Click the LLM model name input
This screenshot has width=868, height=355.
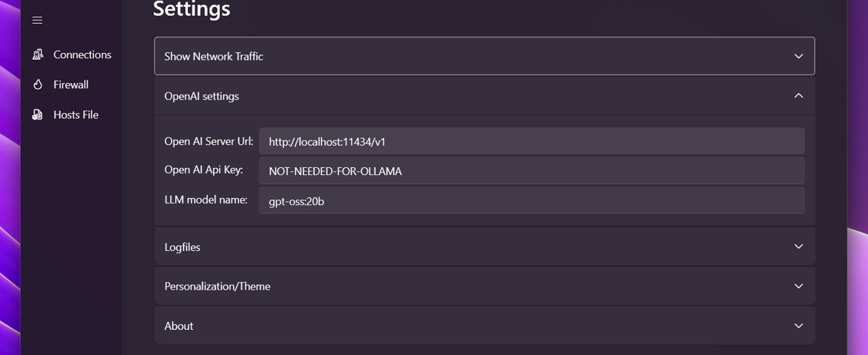click(x=531, y=201)
